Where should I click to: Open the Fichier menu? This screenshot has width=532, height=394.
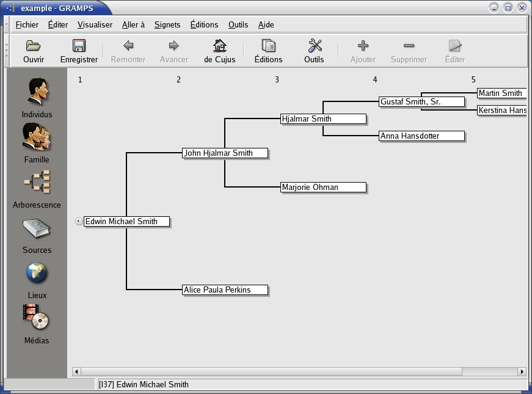pyautogui.click(x=27, y=25)
